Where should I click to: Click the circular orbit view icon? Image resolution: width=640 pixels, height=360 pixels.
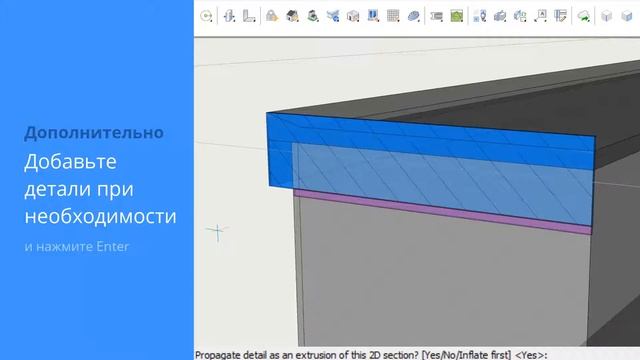207,16
